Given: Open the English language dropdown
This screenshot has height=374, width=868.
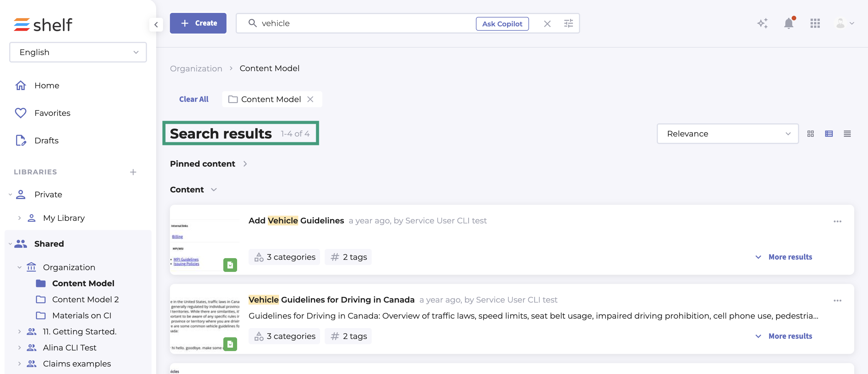Looking at the screenshot, I should coord(78,52).
